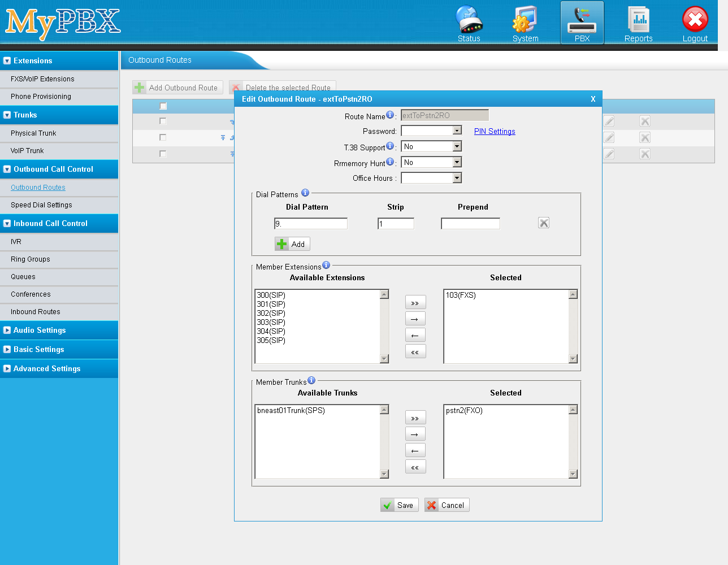Check the first route row checkbox
The image size is (728, 565).
point(163,121)
